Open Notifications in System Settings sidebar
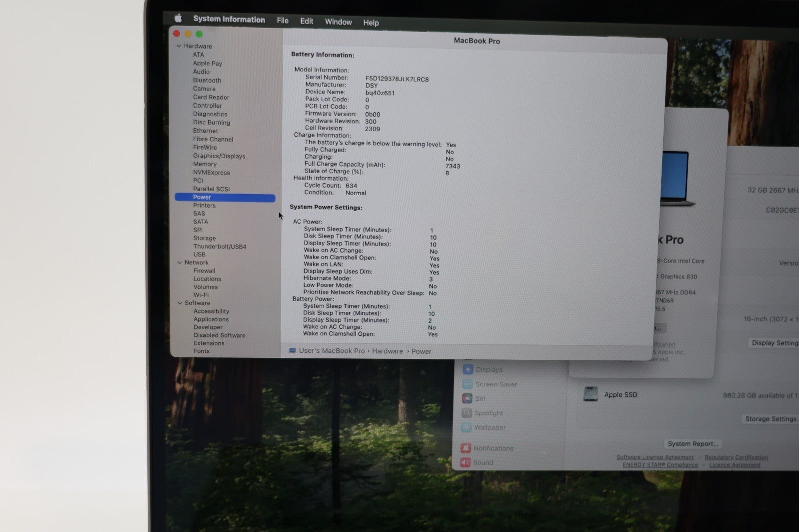Viewport: 799px width, 532px height. (487, 448)
